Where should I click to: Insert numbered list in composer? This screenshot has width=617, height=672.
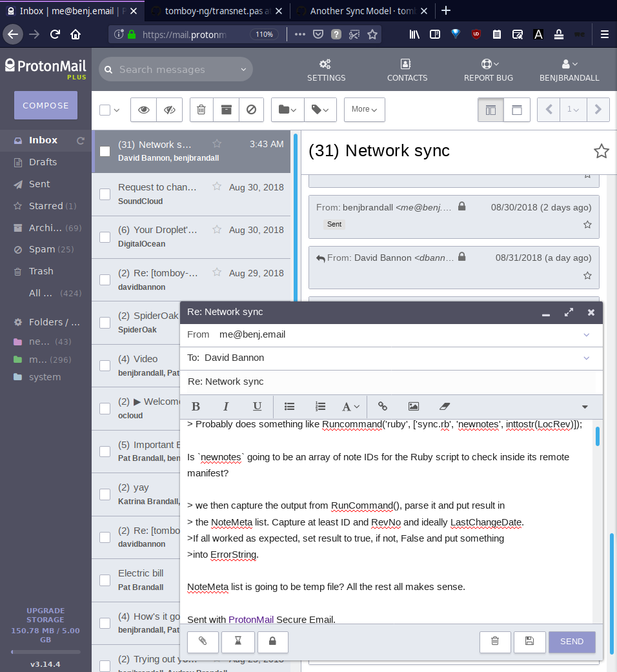320,406
